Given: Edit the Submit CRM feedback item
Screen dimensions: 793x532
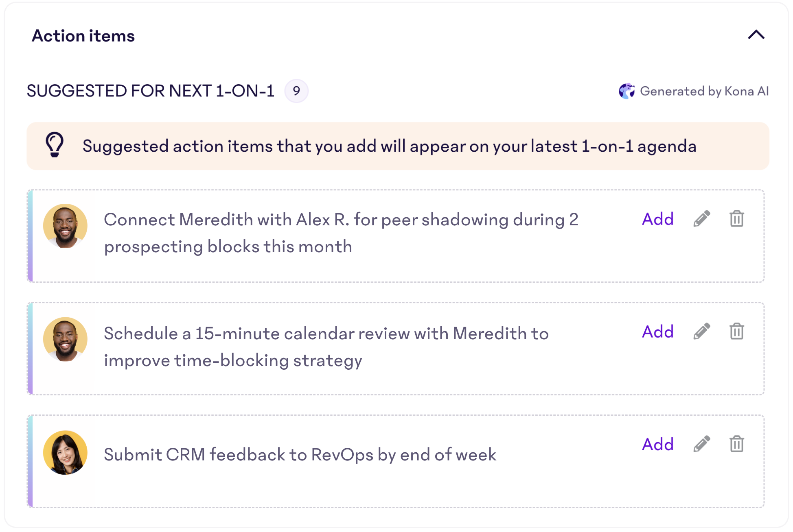Looking at the screenshot, I should click(x=702, y=444).
